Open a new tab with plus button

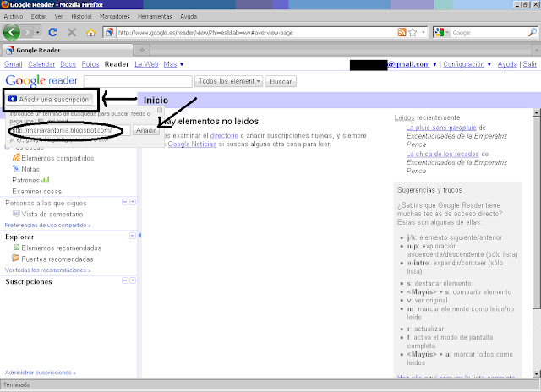click(142, 51)
